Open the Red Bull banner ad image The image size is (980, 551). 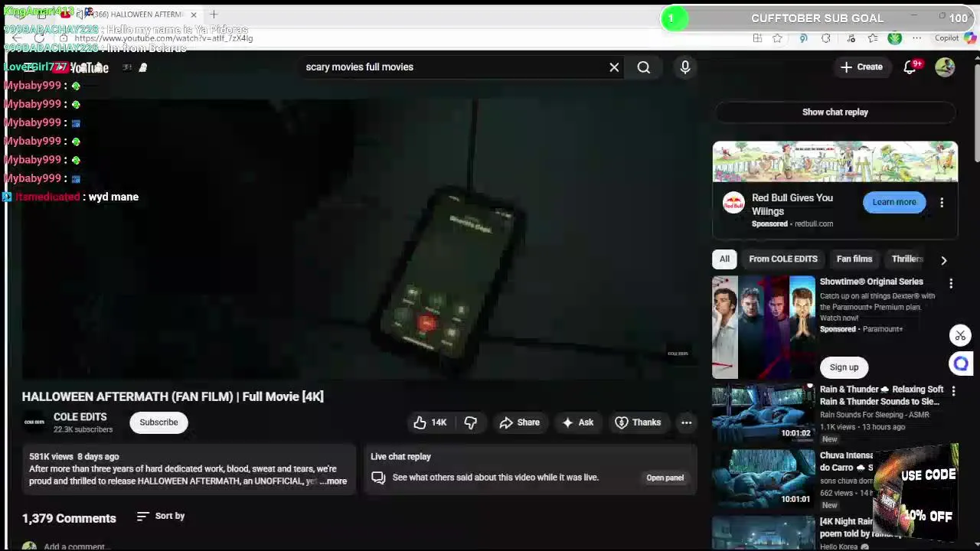click(835, 161)
